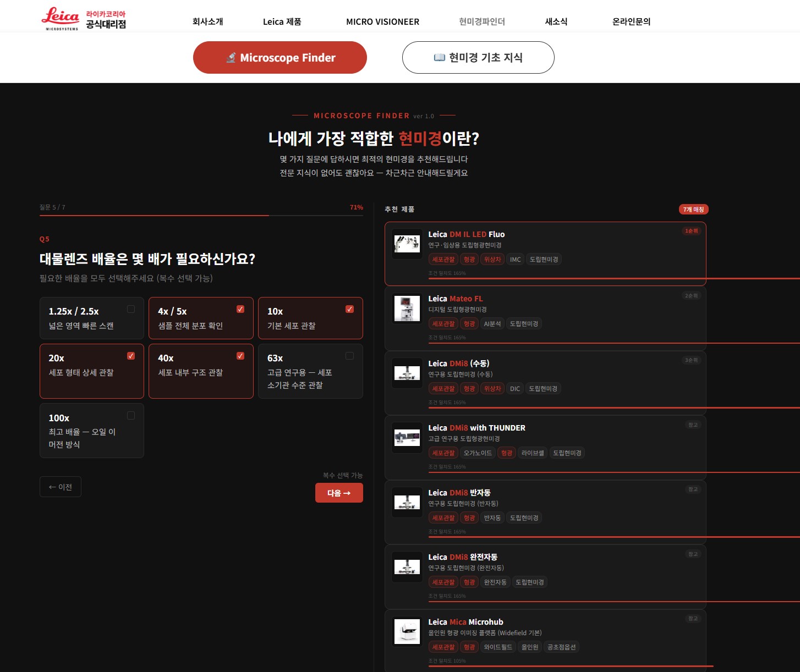The image size is (800, 672).
Task: Check the 100x oil immersion checkbox
Action: tap(131, 415)
